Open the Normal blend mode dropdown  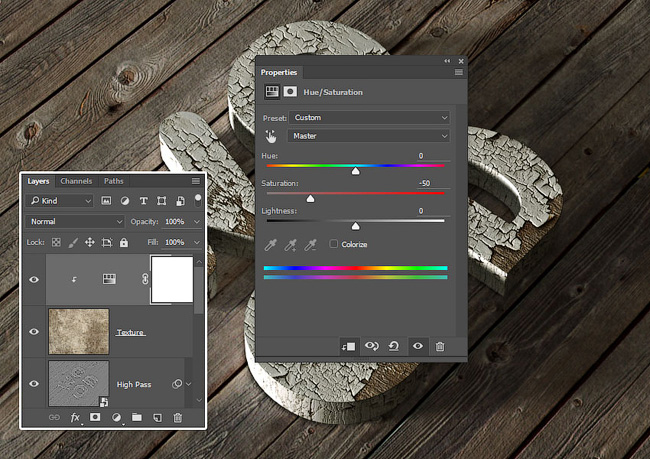click(x=75, y=221)
